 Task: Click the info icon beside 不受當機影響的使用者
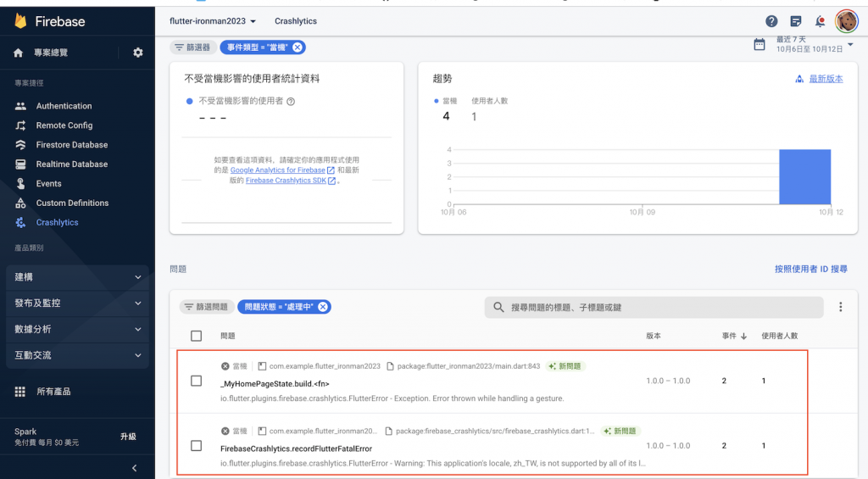pyautogui.click(x=291, y=102)
